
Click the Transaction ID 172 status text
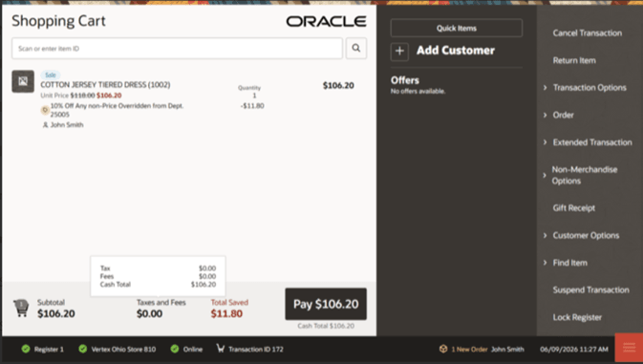[256, 350]
